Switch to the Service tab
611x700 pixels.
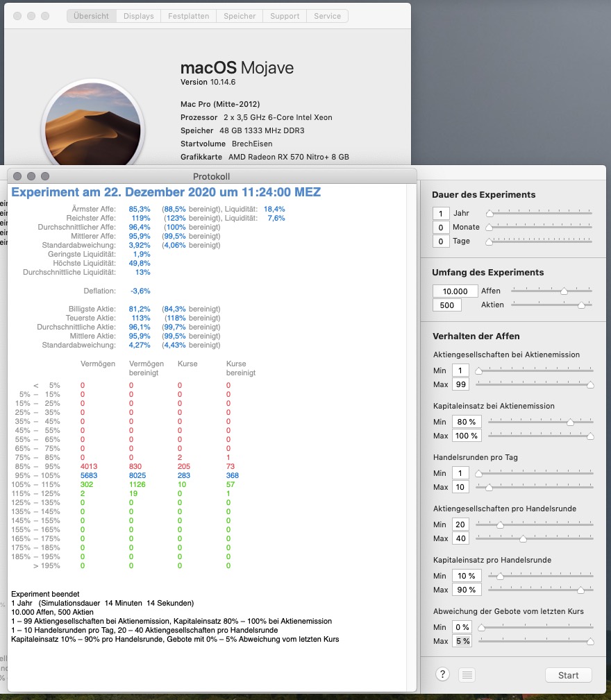tap(328, 16)
